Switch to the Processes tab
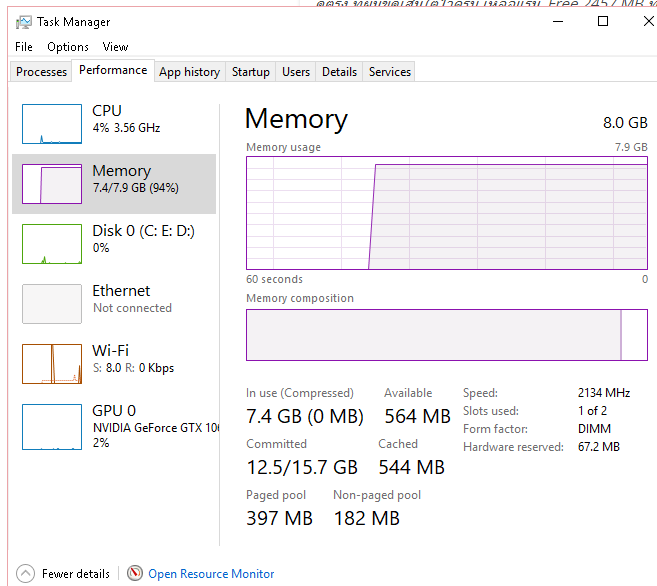This screenshot has width=657, height=586. point(42,71)
